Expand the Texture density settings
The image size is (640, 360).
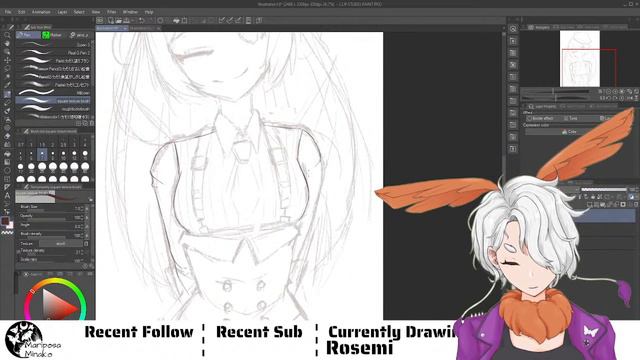coord(18,251)
